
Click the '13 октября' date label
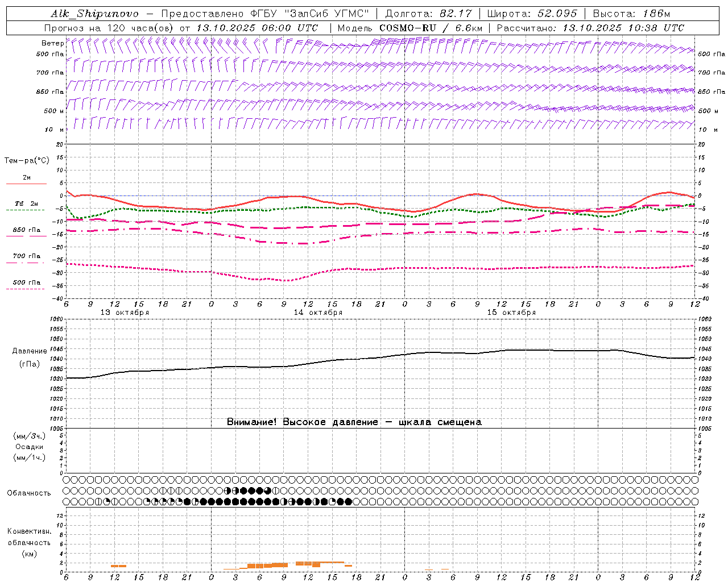click(x=125, y=313)
